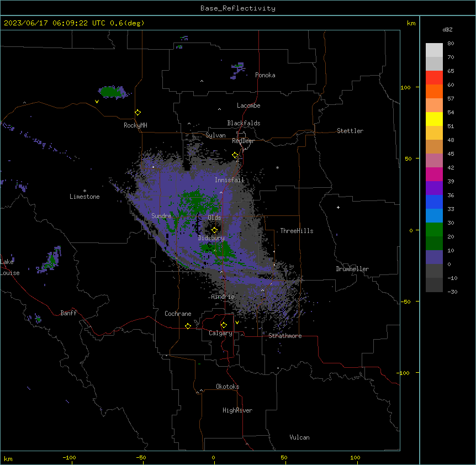Viewport: 476px width, 465px height.
Task: Click the RockyMH label
Action: pos(135,125)
